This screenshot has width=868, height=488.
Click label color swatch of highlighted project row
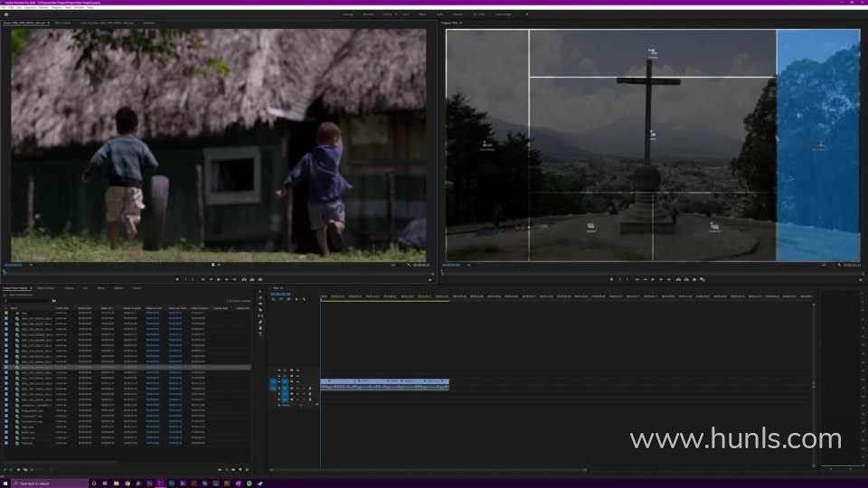pyautogui.click(x=6, y=367)
